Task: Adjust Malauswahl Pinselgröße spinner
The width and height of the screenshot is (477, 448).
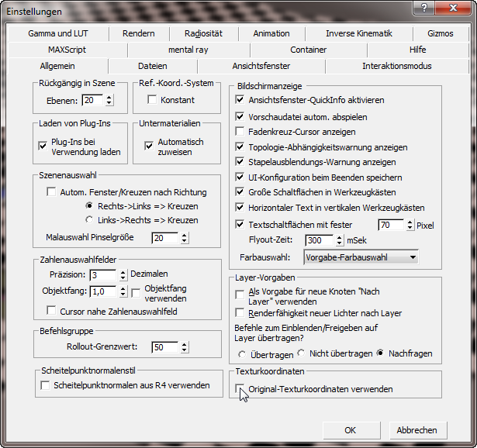Action: (x=184, y=238)
